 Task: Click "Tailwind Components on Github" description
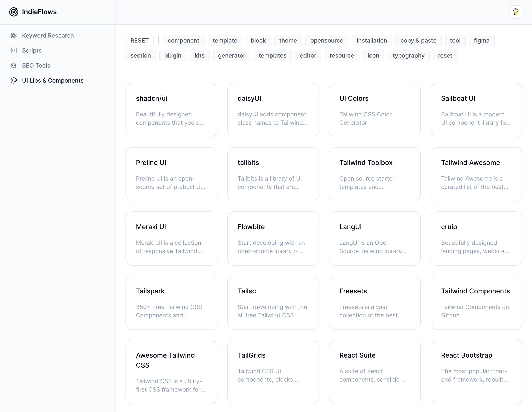pyautogui.click(x=475, y=311)
